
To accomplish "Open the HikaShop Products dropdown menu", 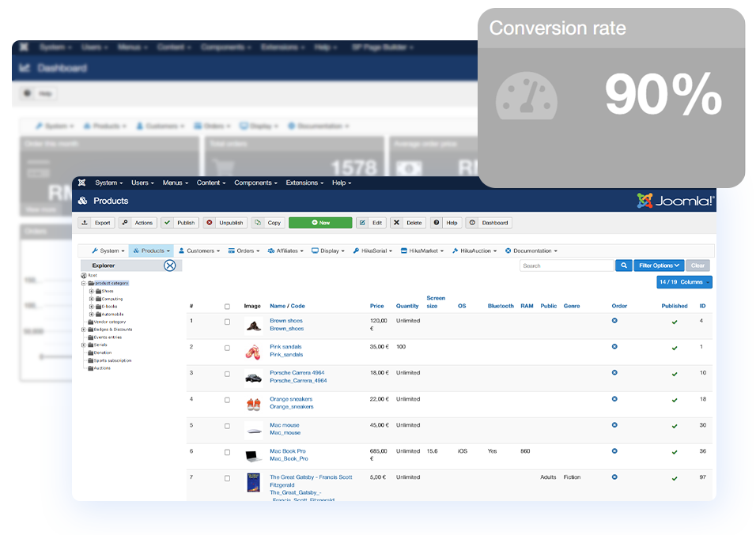I will tap(151, 251).
